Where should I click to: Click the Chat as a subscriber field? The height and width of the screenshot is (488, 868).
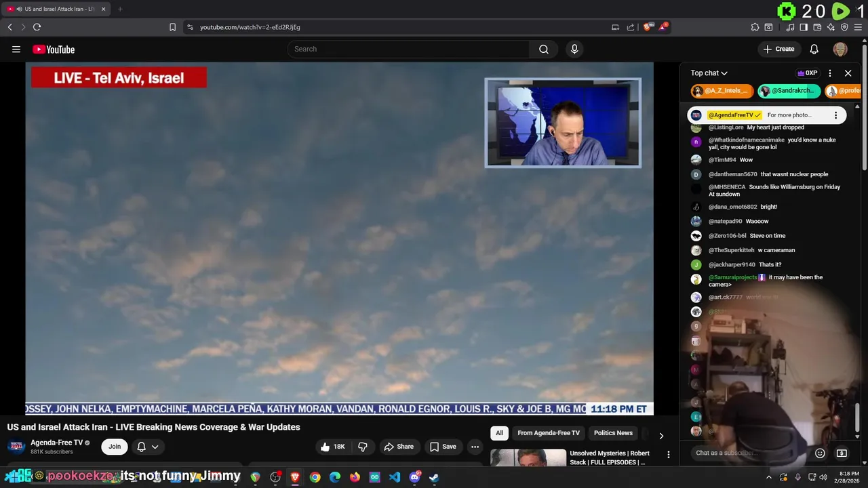[x=750, y=453]
